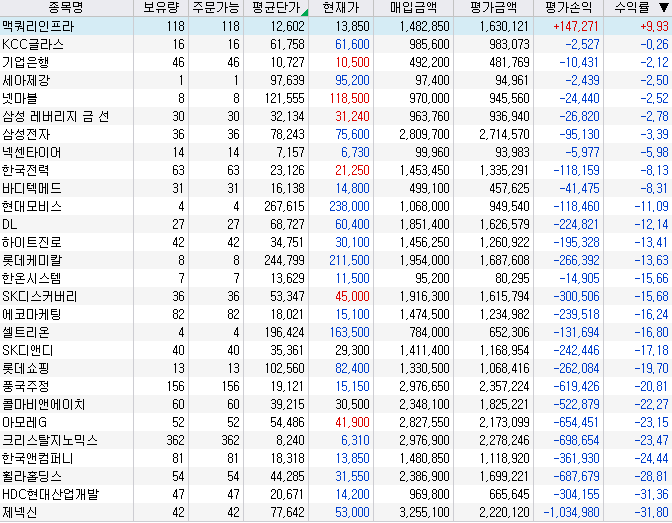This screenshot has height=523, width=672.
Task: Select 셀트리온 stock name
Action: click(26, 332)
